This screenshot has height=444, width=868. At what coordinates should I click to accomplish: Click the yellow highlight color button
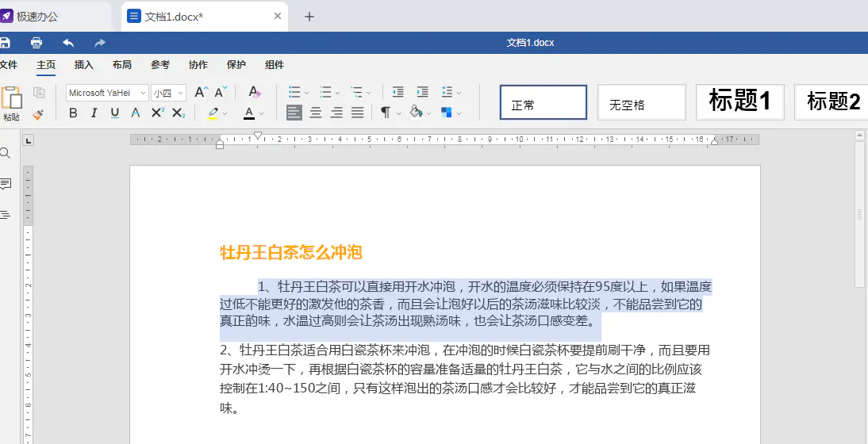click(x=213, y=113)
